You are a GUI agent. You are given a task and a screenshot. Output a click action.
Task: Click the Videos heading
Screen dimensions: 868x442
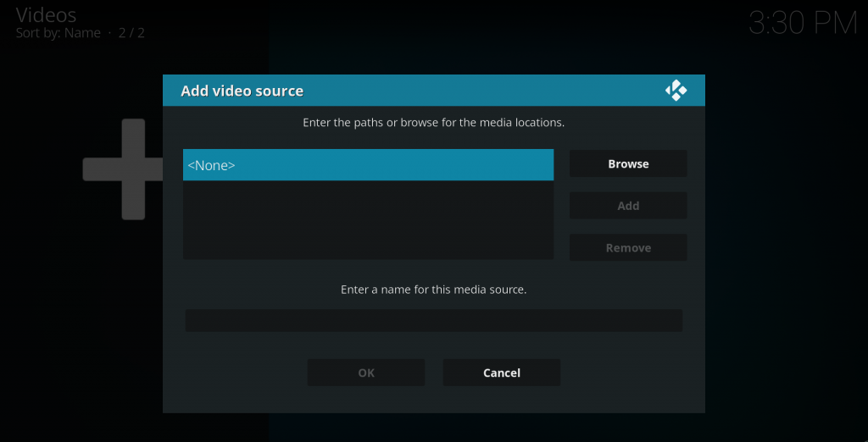(46, 15)
